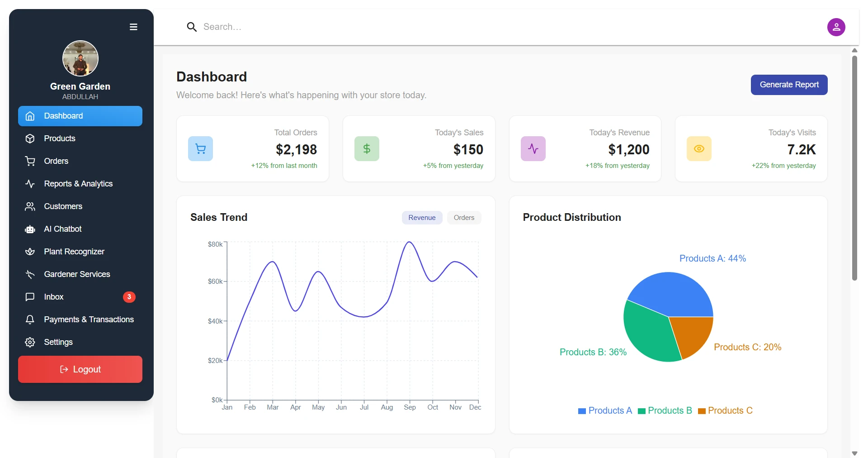Go to Payments & Transactions
The image size is (868, 458).
pos(89,320)
